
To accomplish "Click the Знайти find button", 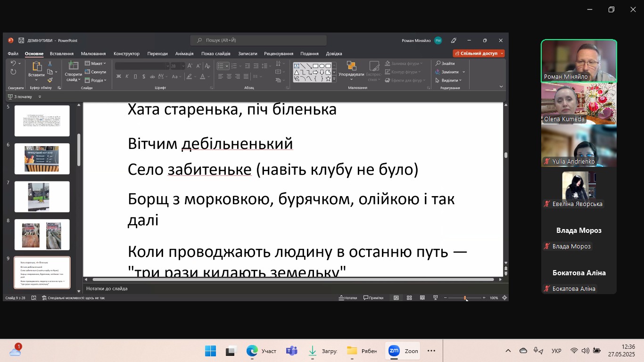I will coord(445,64).
